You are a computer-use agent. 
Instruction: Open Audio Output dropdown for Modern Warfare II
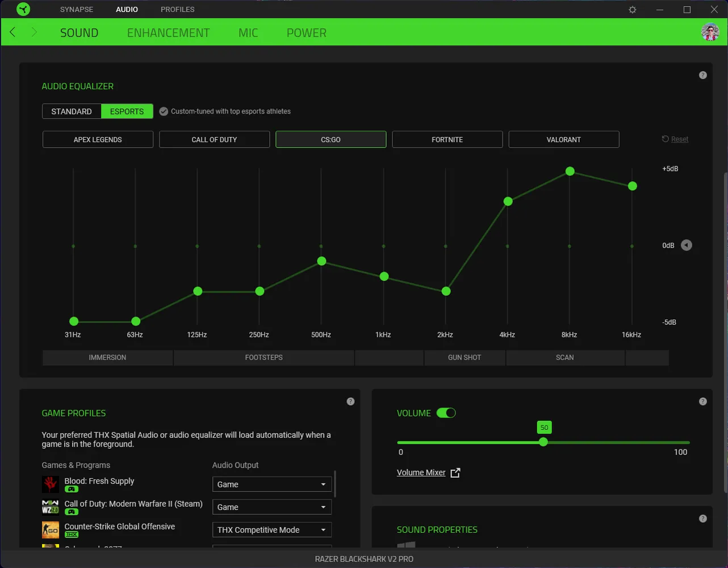point(272,507)
